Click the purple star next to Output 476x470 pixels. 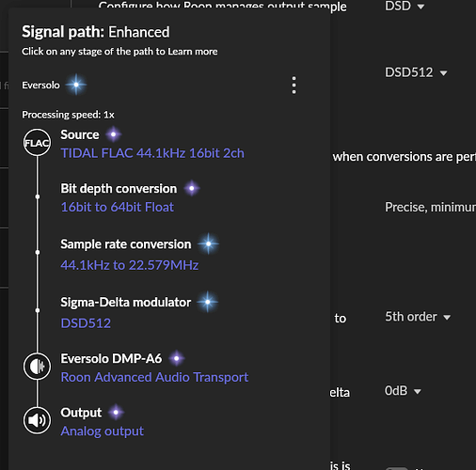point(116,413)
